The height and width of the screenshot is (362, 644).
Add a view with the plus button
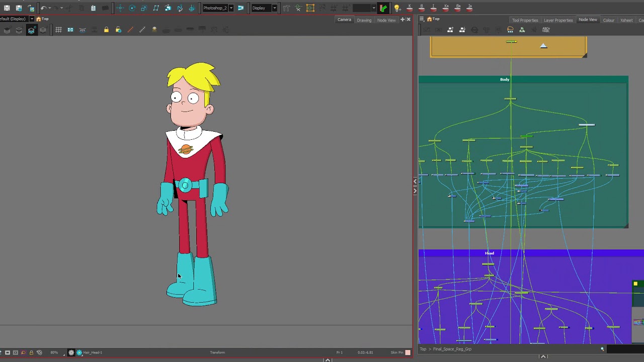pos(403,20)
